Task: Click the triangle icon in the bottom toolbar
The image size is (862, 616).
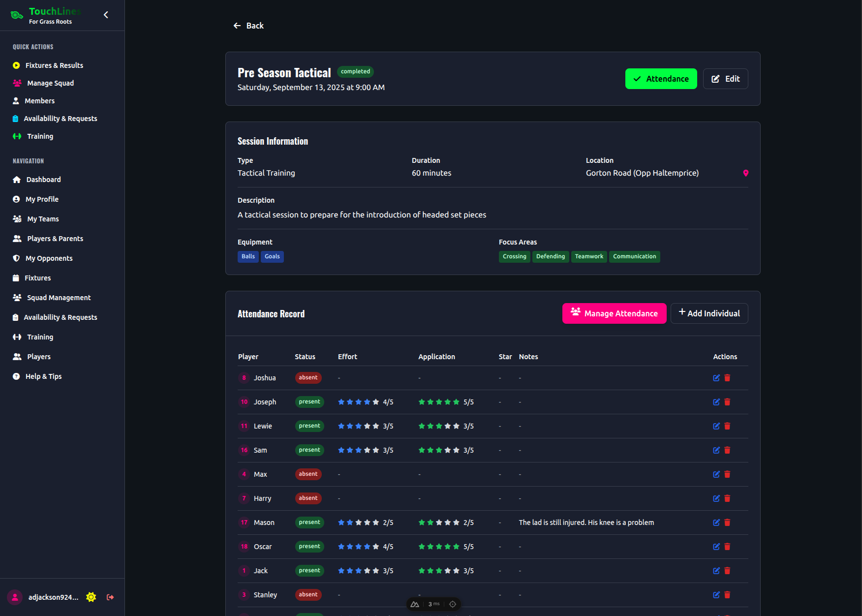Action: coord(414,604)
